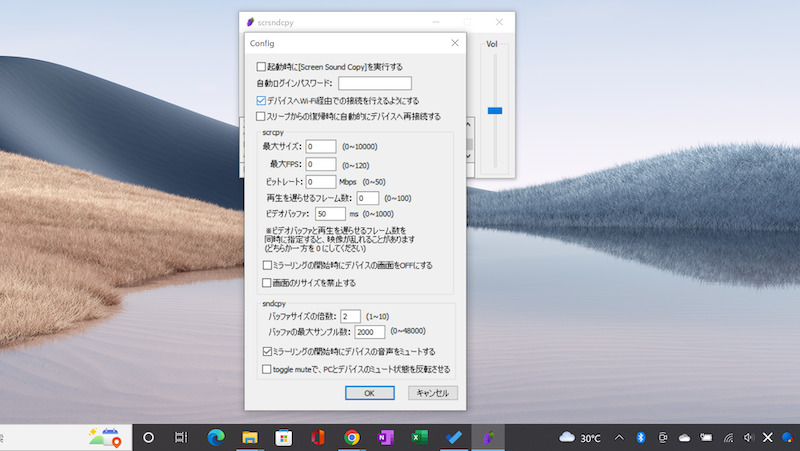
Task: Open Task View on the taskbar
Action: pyautogui.click(x=181, y=437)
